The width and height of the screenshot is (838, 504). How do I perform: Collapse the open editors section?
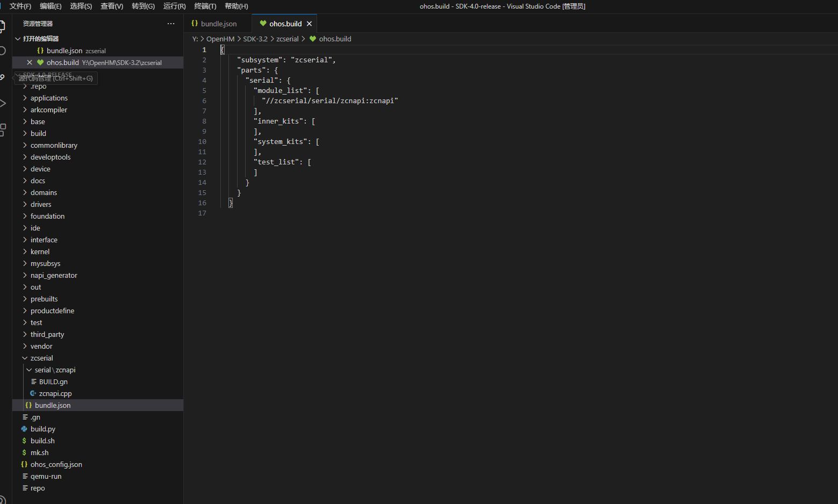point(18,39)
